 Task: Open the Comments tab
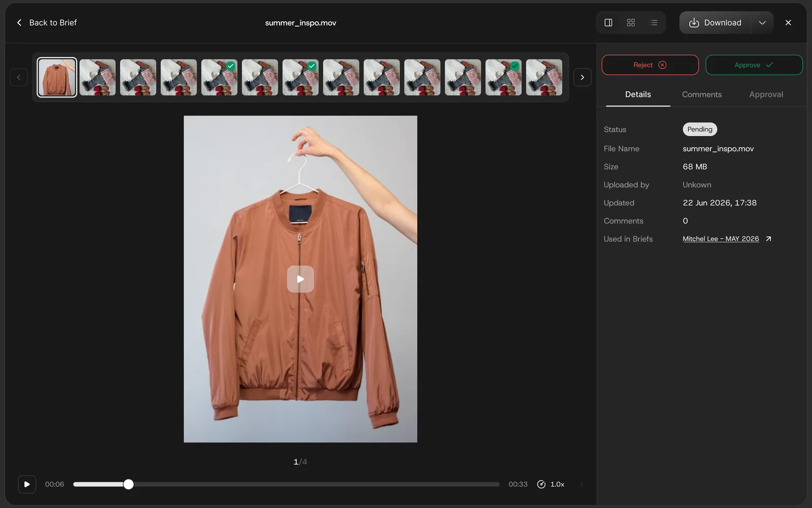[x=702, y=94]
